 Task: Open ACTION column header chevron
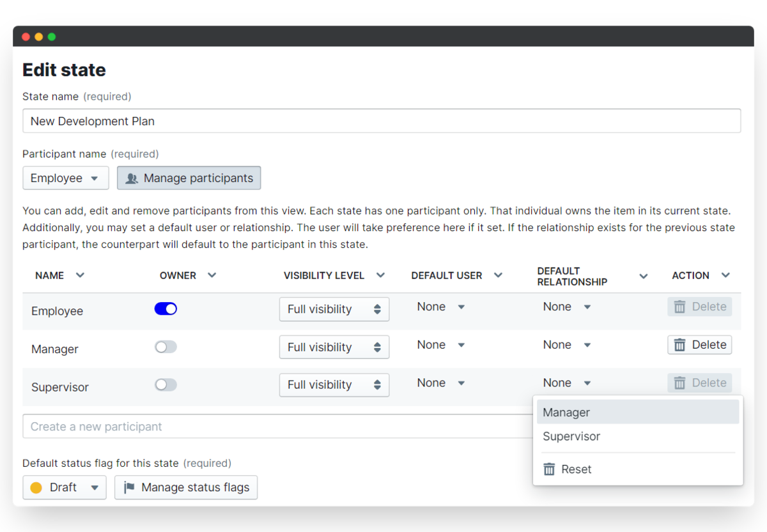pyautogui.click(x=725, y=275)
